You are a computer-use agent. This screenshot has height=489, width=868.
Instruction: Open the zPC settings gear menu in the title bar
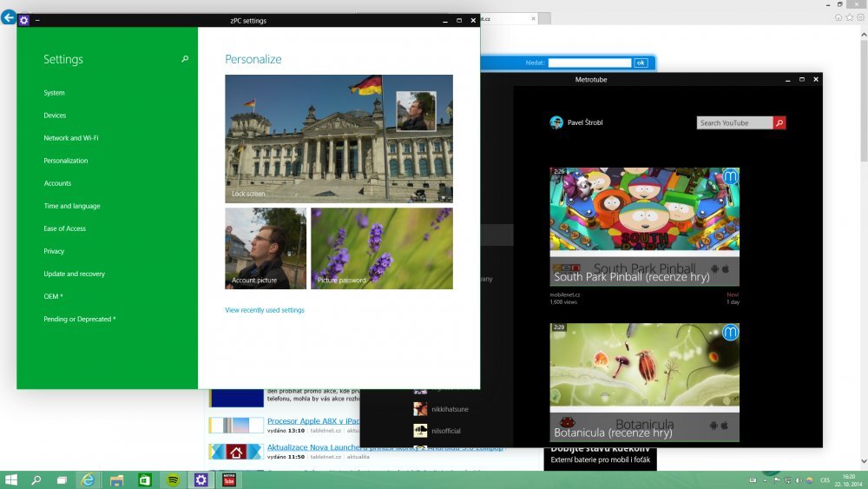coord(23,21)
